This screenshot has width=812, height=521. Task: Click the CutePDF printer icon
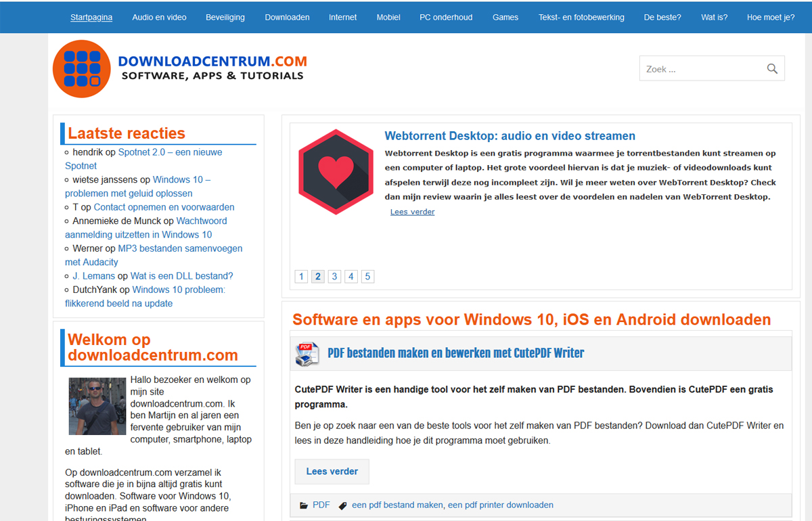tap(307, 354)
